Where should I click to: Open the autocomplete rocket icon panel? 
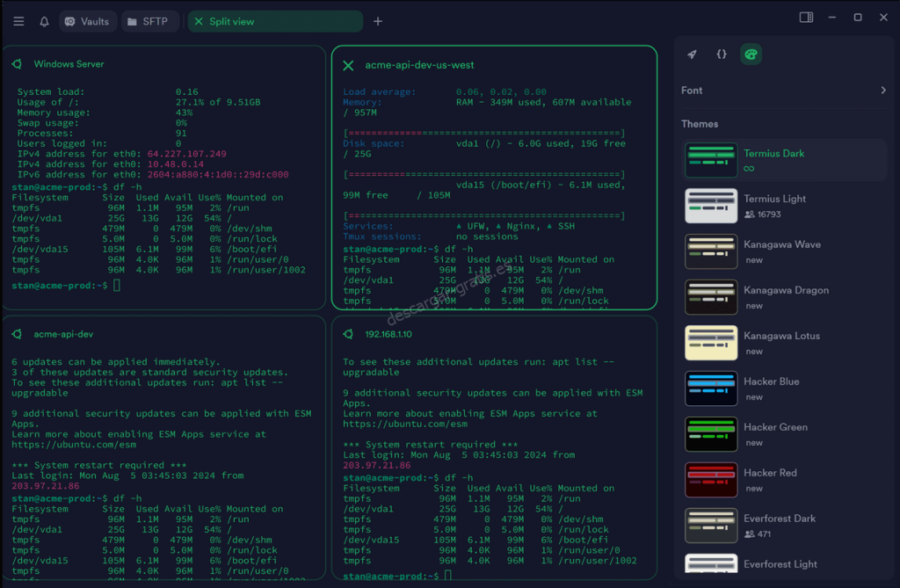pos(693,54)
